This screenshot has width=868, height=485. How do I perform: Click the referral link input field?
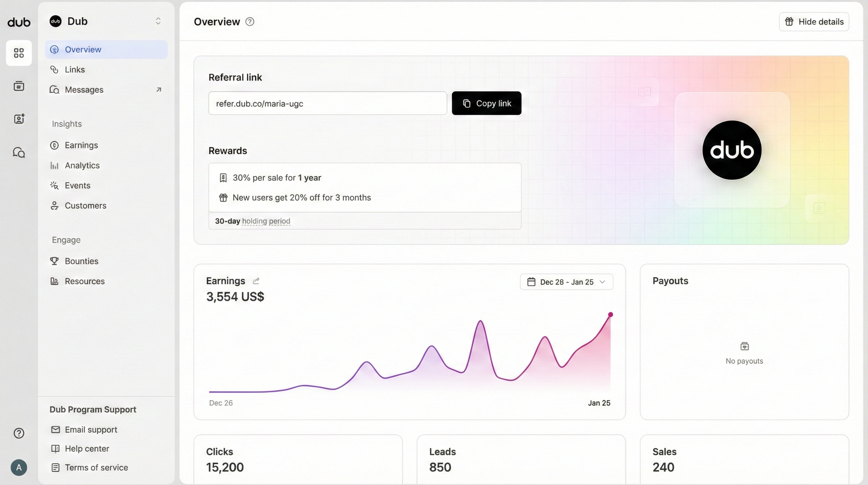(x=327, y=103)
